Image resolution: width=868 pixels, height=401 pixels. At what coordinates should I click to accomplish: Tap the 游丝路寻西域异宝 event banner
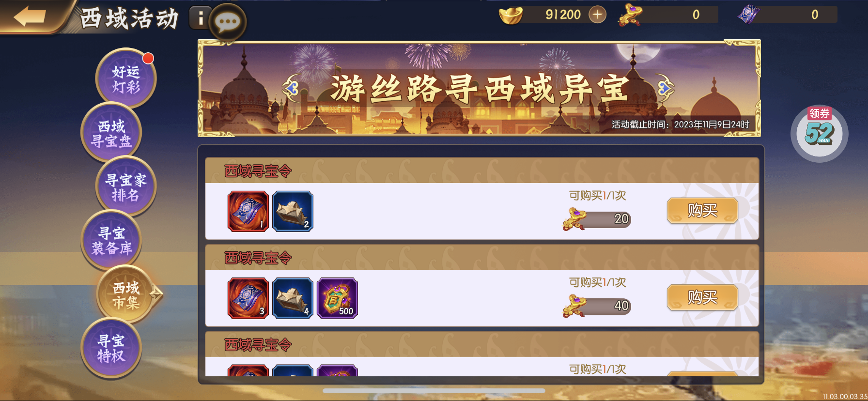pyautogui.click(x=479, y=88)
